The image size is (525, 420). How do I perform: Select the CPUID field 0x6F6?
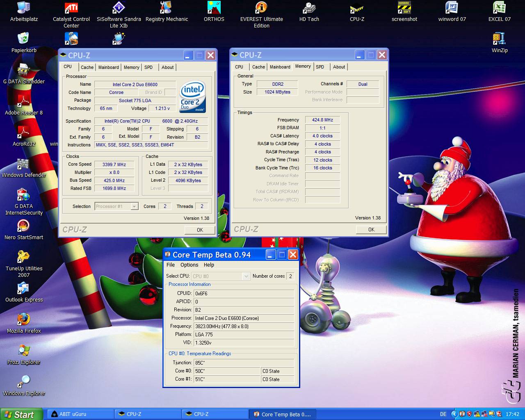tap(244, 293)
